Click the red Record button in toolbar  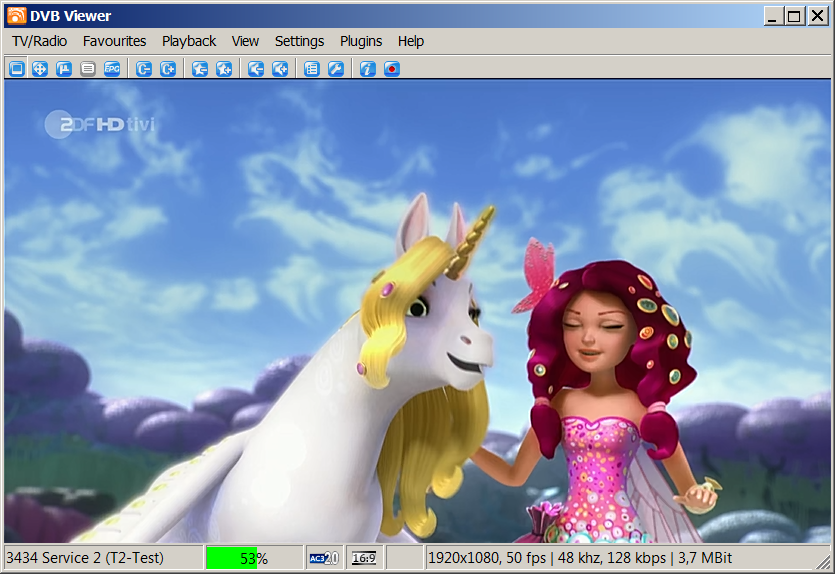(392, 69)
